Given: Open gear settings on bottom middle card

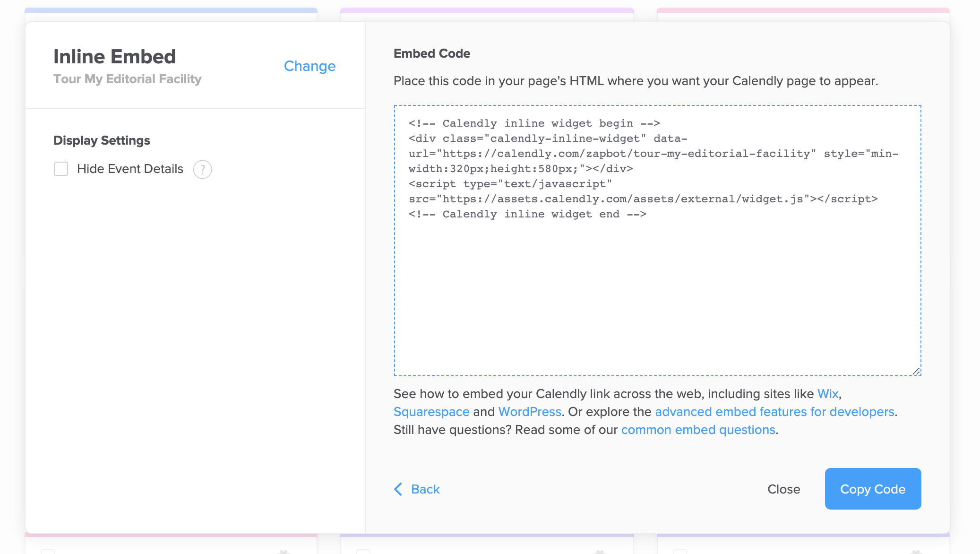Looking at the screenshot, I should [600, 551].
